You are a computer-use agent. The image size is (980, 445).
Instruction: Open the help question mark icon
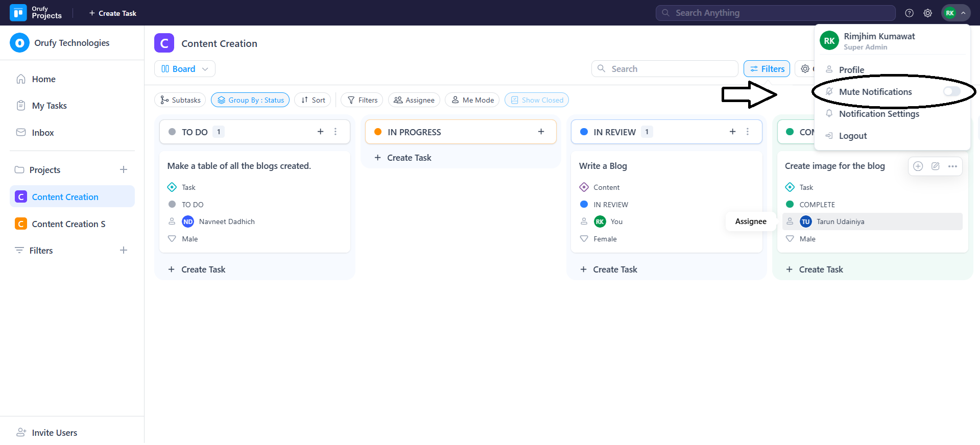click(x=909, y=13)
